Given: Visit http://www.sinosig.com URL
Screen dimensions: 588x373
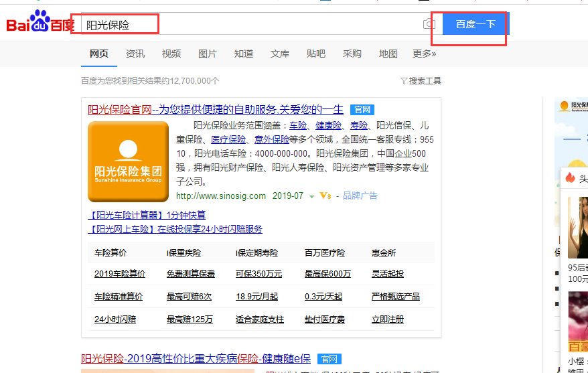Looking at the screenshot, I should pos(221,196).
